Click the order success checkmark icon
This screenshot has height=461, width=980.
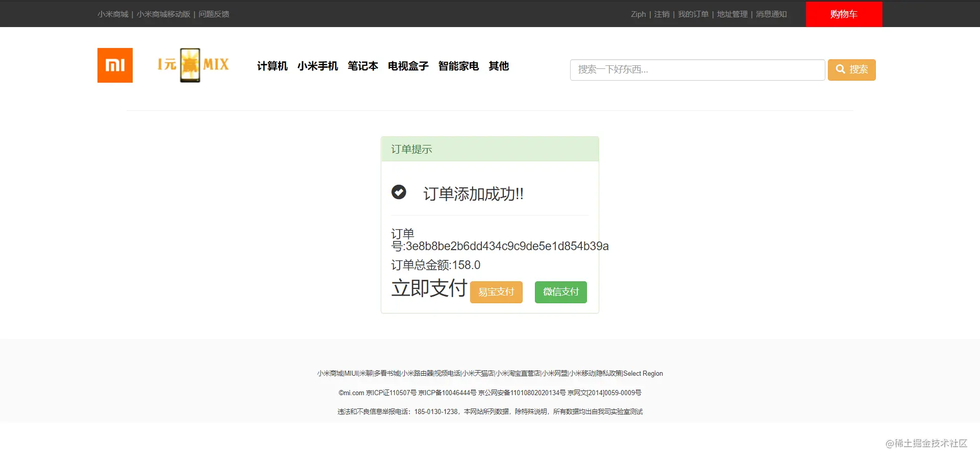[399, 192]
